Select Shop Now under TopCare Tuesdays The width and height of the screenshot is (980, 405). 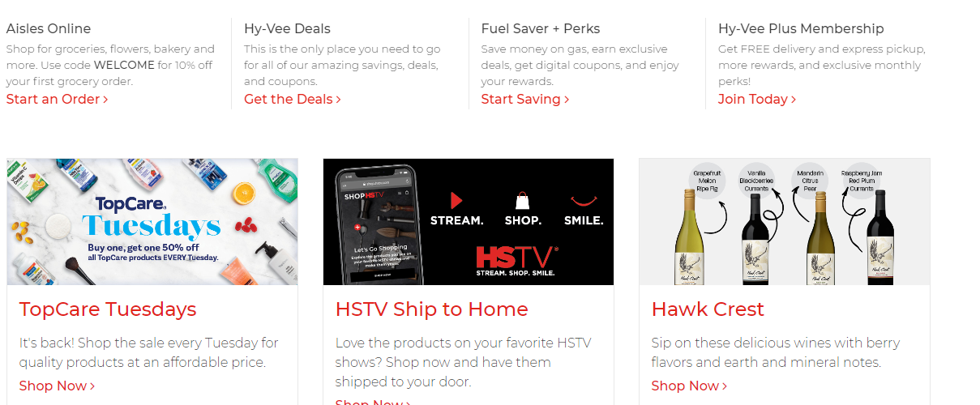pos(57,386)
